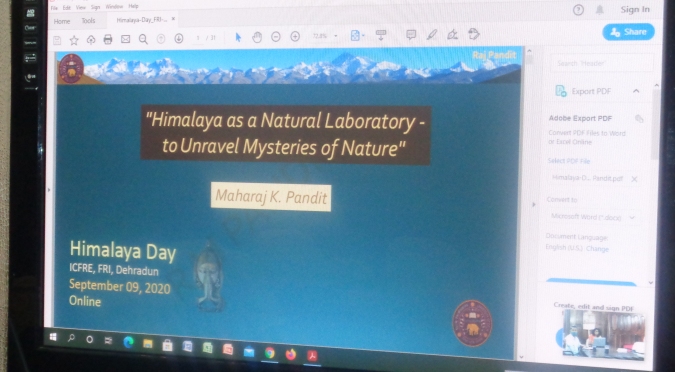Click the Print file icon
675x372 pixels.
(x=108, y=39)
